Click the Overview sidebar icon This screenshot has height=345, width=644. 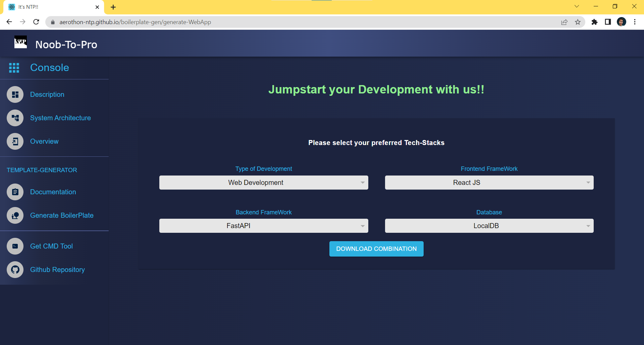tap(15, 141)
